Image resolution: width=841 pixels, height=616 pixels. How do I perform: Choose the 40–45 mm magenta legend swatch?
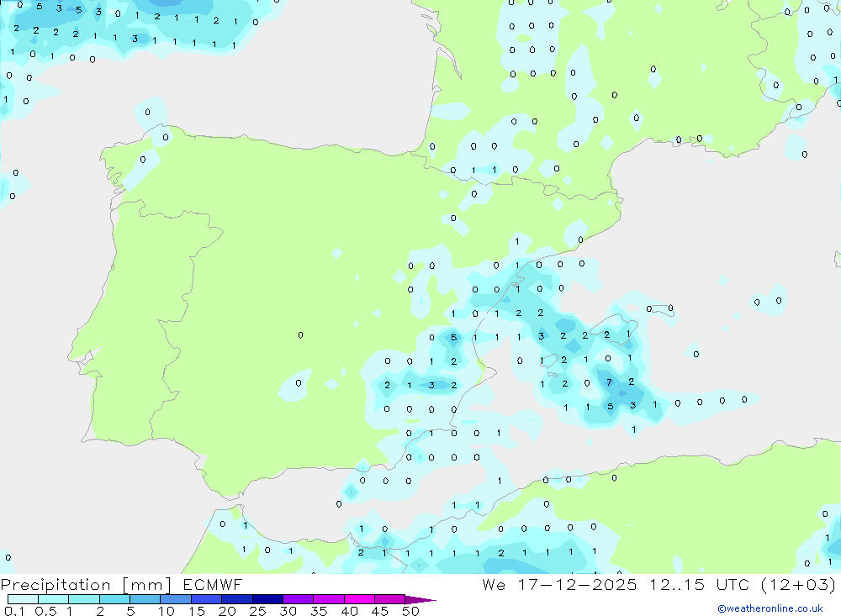pos(359,599)
